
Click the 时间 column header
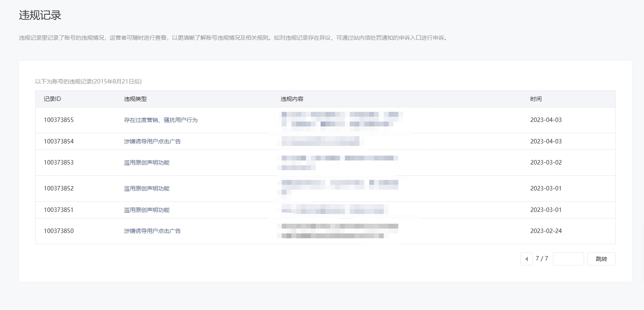coord(536,99)
